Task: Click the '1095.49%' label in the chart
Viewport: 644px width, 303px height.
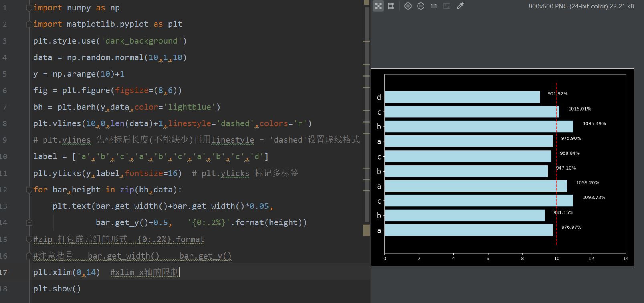Action: coord(594,123)
